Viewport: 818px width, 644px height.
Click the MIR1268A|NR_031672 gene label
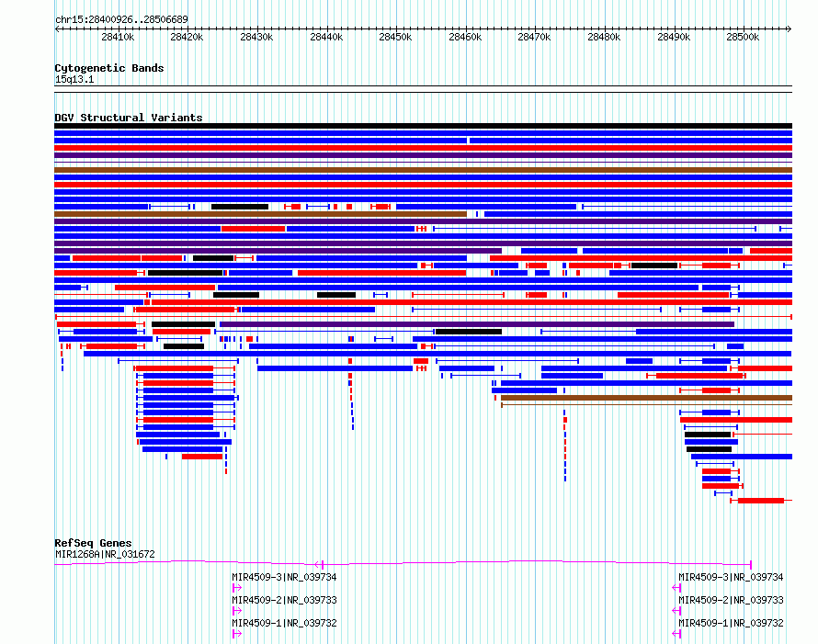point(105,554)
